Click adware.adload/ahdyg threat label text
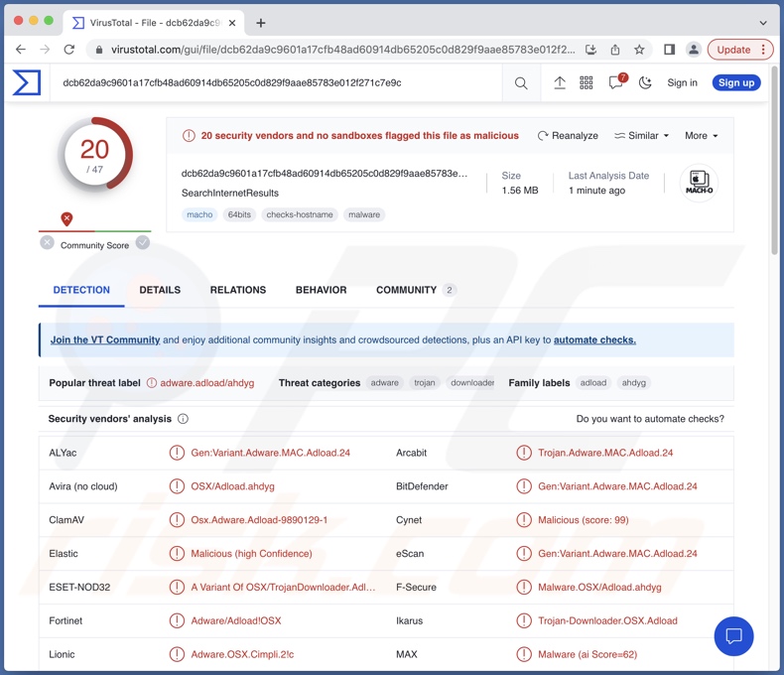Viewport: 784px width, 675px height. [207, 383]
